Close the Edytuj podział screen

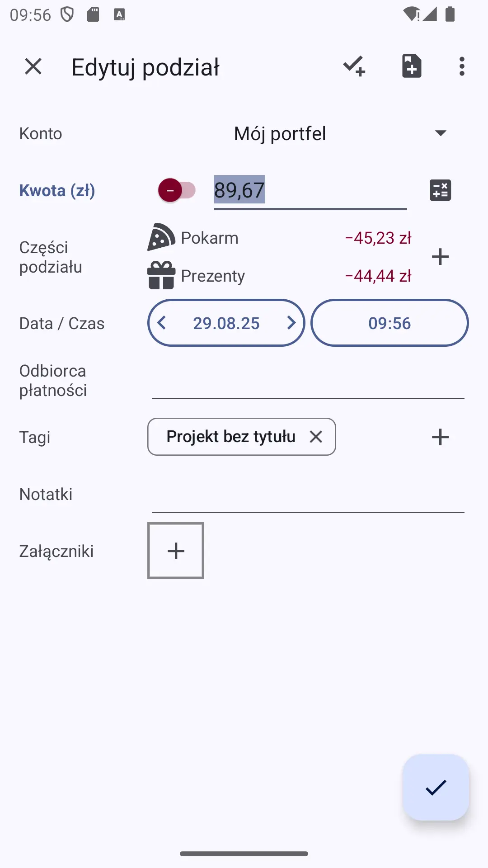tap(33, 66)
